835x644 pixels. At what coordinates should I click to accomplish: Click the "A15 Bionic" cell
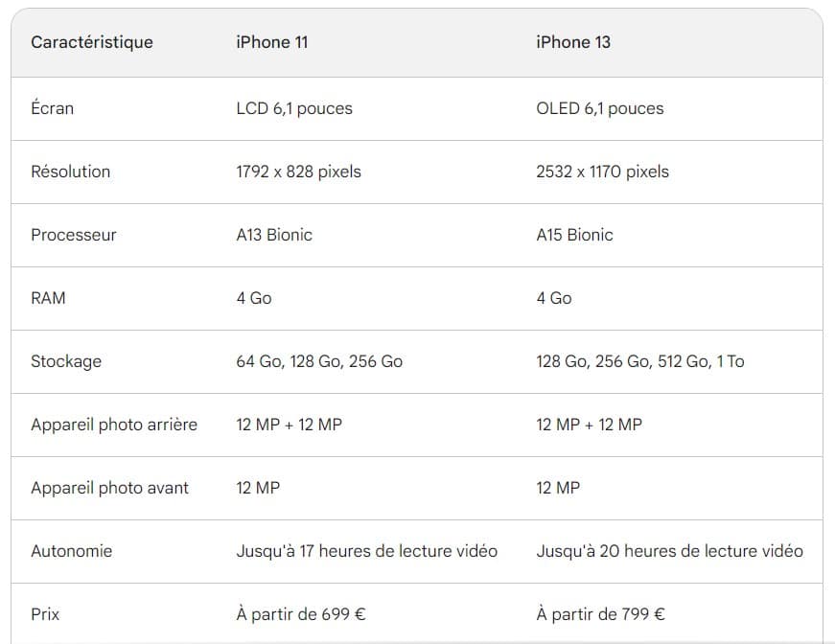pyautogui.click(x=575, y=235)
